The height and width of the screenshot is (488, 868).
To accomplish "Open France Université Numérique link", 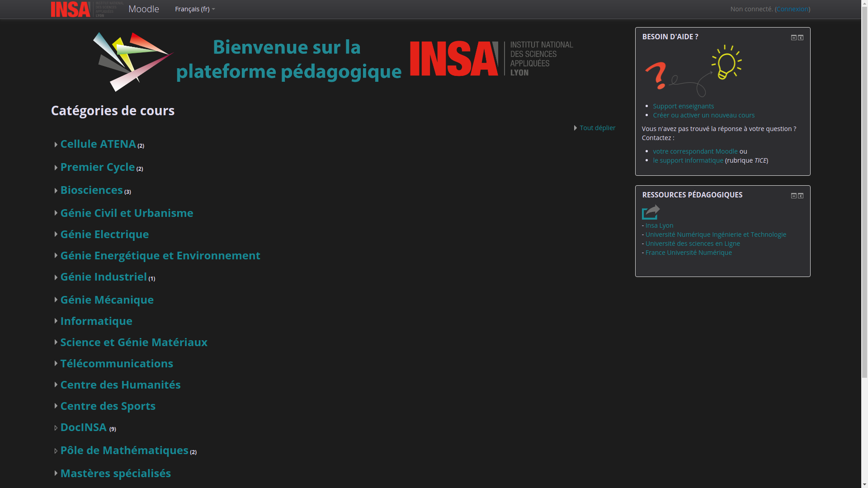I will (x=688, y=253).
